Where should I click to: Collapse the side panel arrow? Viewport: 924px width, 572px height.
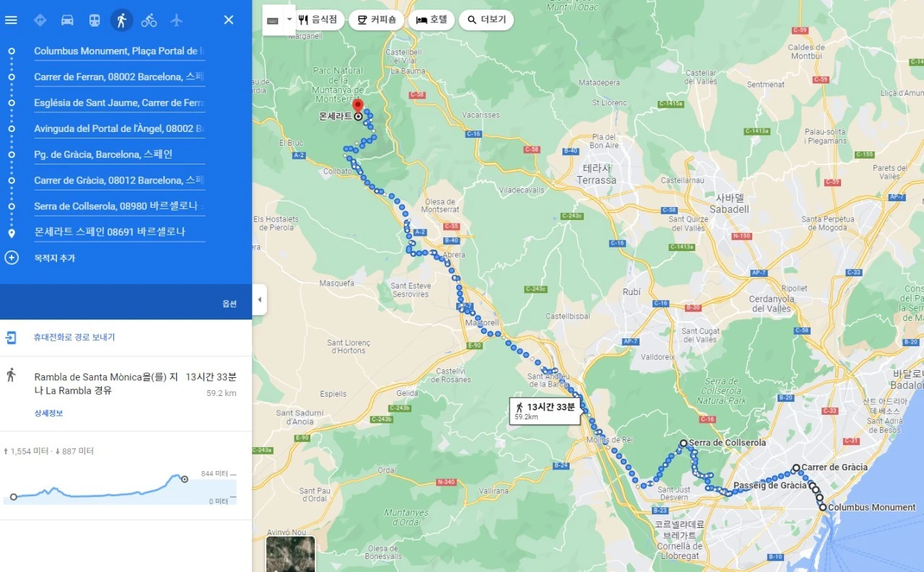pos(259,299)
